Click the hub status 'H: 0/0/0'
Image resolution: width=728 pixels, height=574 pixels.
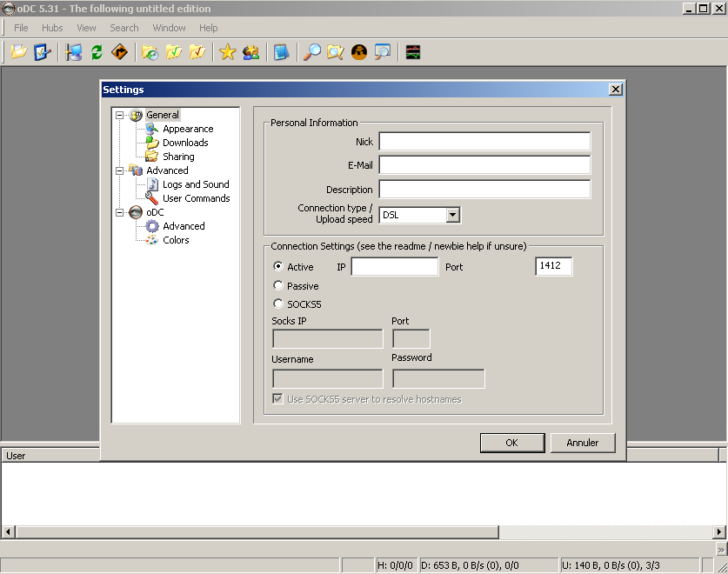[395, 565]
